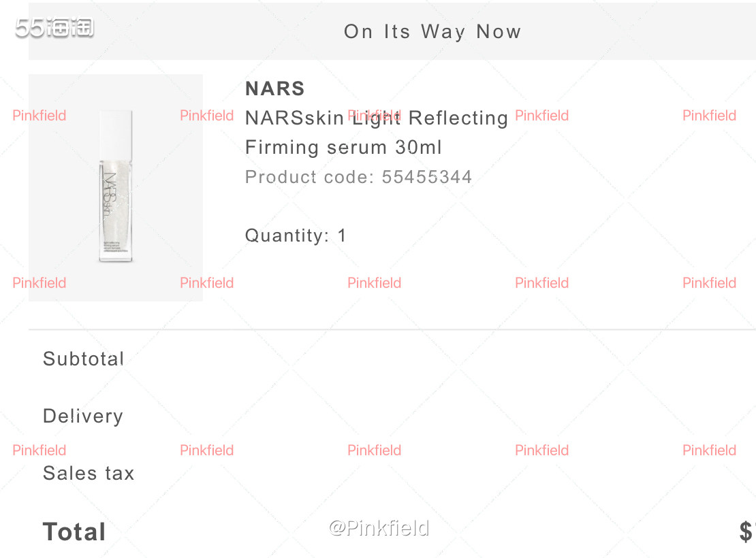Open the NARS serum product thumbnail

point(116,187)
